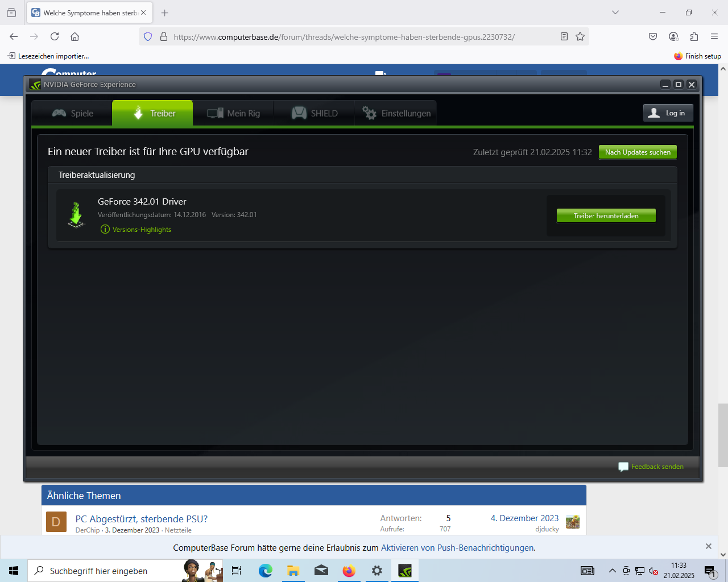728x582 pixels.
Task: Open the muted volume tray icon
Action: coord(653,571)
